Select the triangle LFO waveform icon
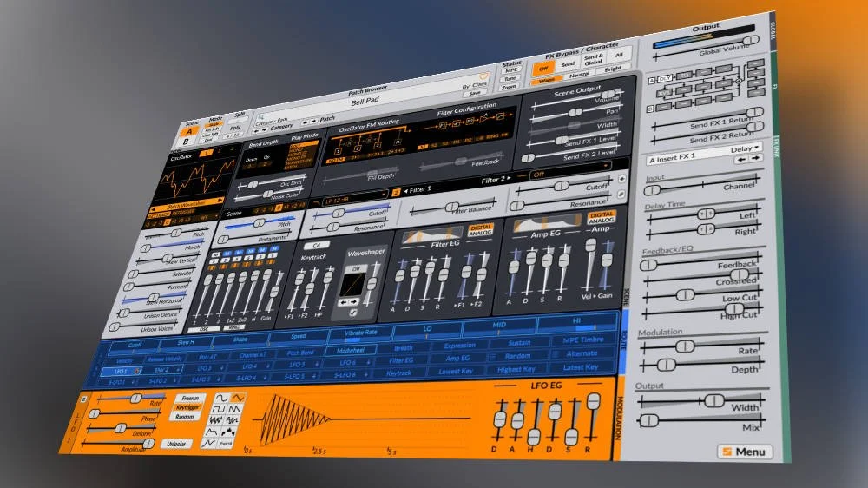The width and height of the screenshot is (868, 488). [x=238, y=397]
